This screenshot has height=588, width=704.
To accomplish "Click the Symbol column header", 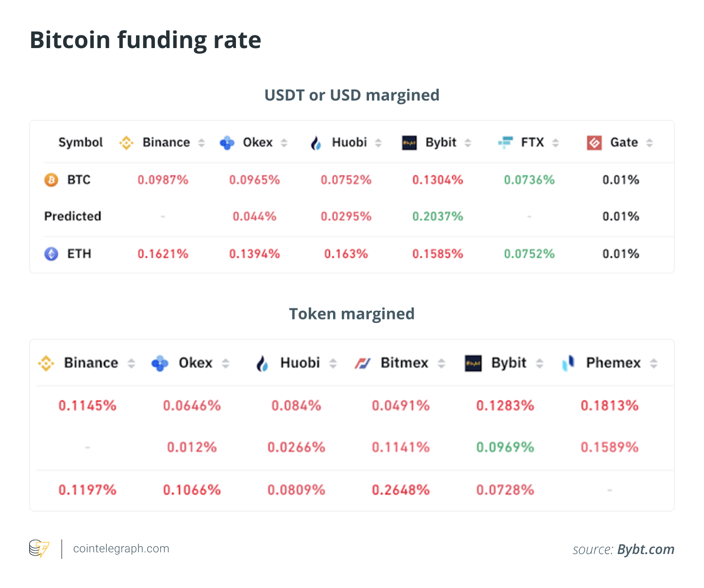I will click(81, 143).
